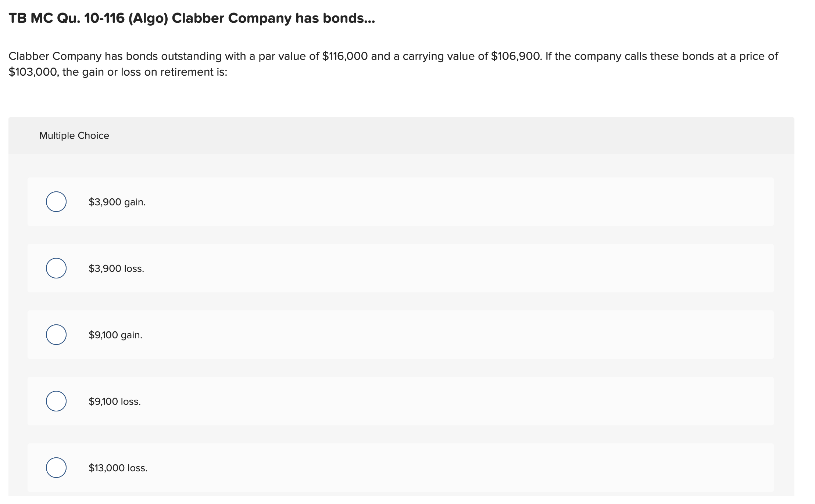Click the $13,000 loss answer text

point(118,468)
